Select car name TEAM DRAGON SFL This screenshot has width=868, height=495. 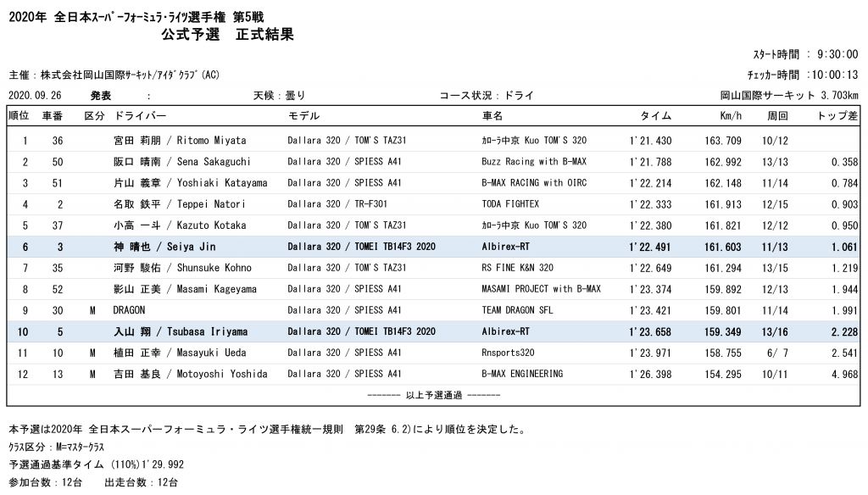point(518,310)
